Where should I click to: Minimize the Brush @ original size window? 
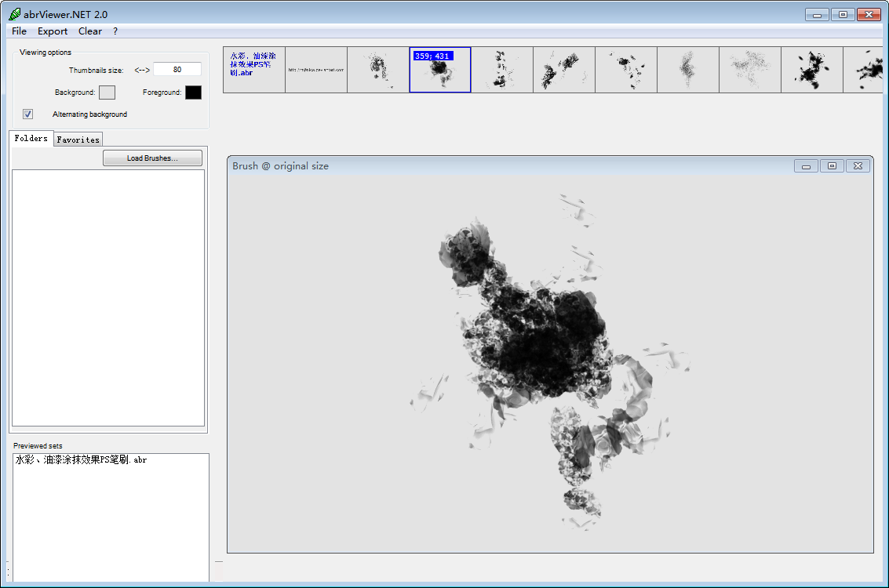tap(806, 166)
